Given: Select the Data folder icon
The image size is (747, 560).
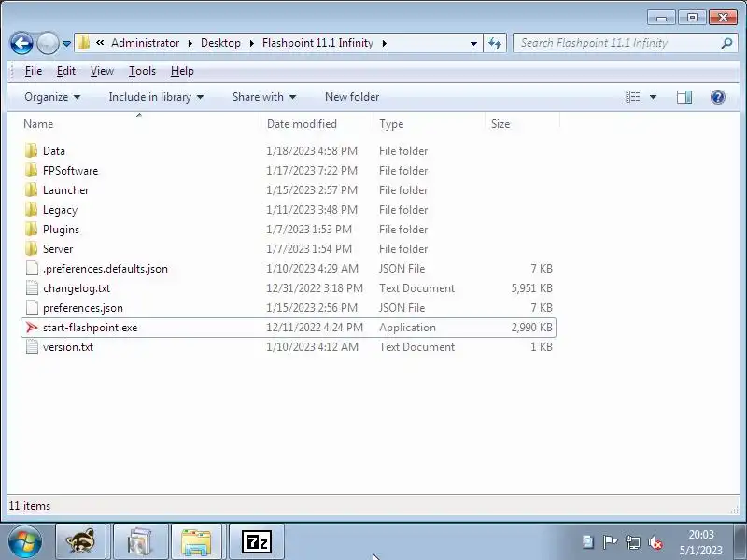Looking at the screenshot, I should point(31,151).
